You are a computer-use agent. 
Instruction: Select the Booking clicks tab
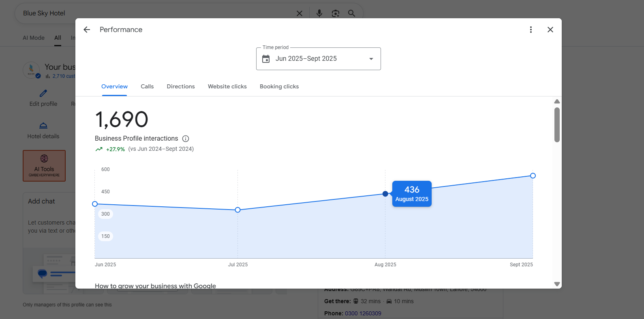(279, 87)
